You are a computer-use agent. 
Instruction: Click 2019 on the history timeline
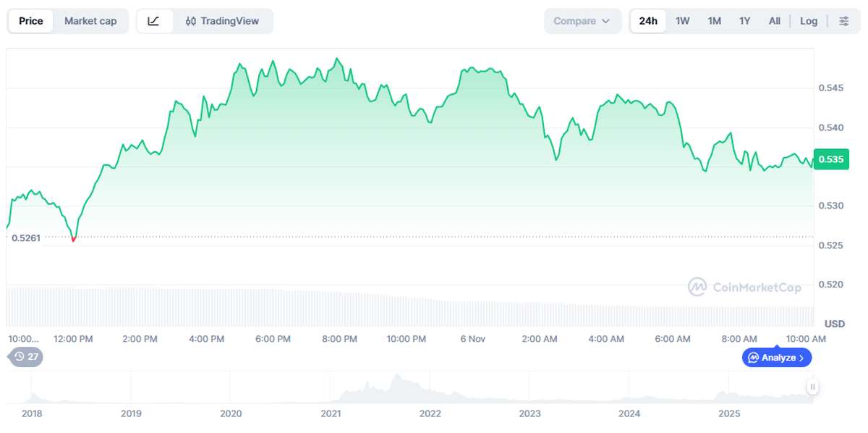point(131,413)
